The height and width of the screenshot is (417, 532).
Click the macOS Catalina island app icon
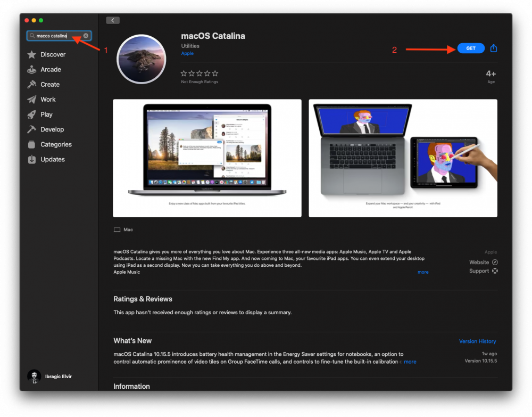[x=141, y=59]
